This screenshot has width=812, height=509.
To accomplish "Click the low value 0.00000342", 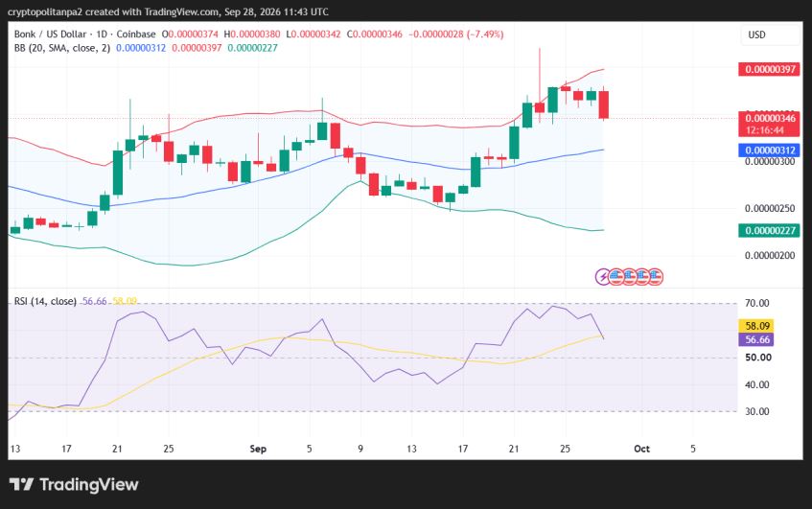I will (x=316, y=35).
